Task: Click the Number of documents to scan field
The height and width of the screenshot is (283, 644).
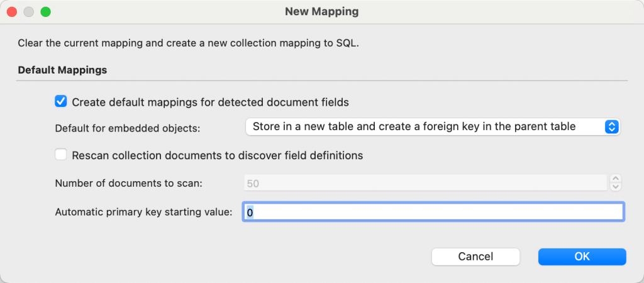Action: [425, 183]
